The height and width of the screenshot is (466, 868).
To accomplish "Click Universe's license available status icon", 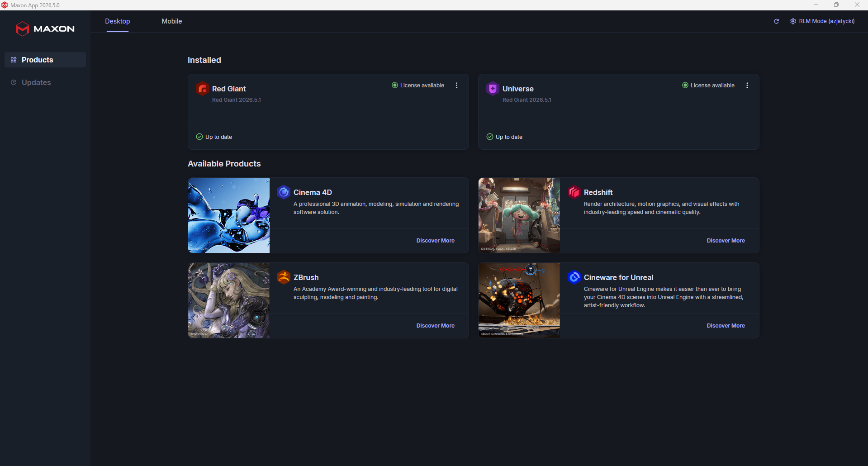I will (685, 85).
